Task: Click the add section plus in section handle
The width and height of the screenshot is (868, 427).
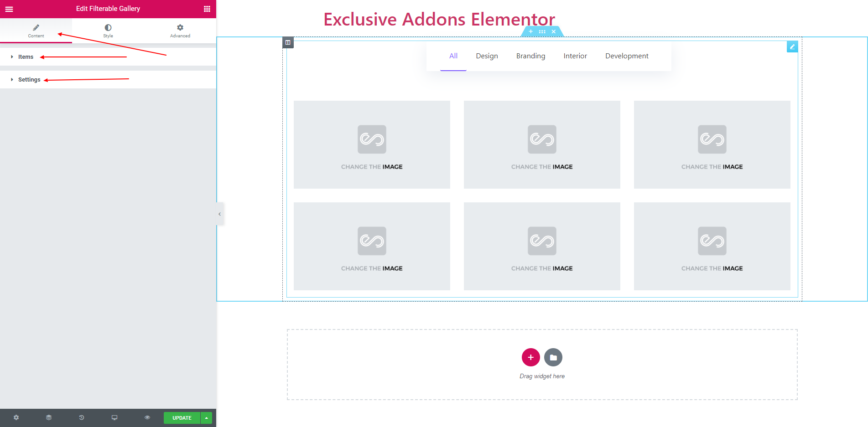Action: pos(530,31)
